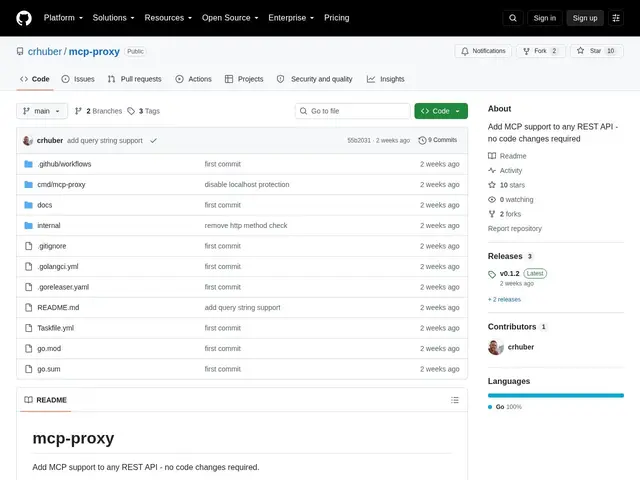This screenshot has height=480, width=640.
Task: View the 3 Tags link
Action: click(143, 111)
